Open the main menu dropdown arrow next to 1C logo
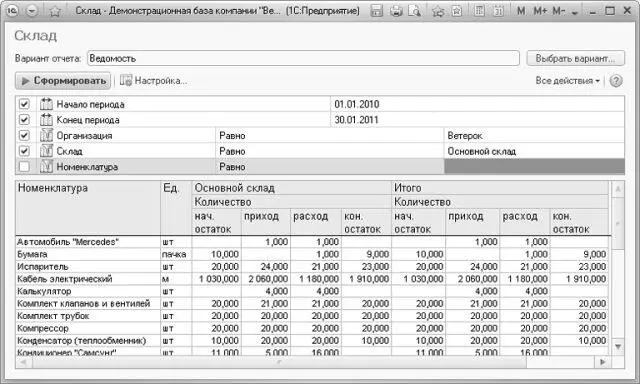Viewport: 640px width, 384px height. [31, 11]
